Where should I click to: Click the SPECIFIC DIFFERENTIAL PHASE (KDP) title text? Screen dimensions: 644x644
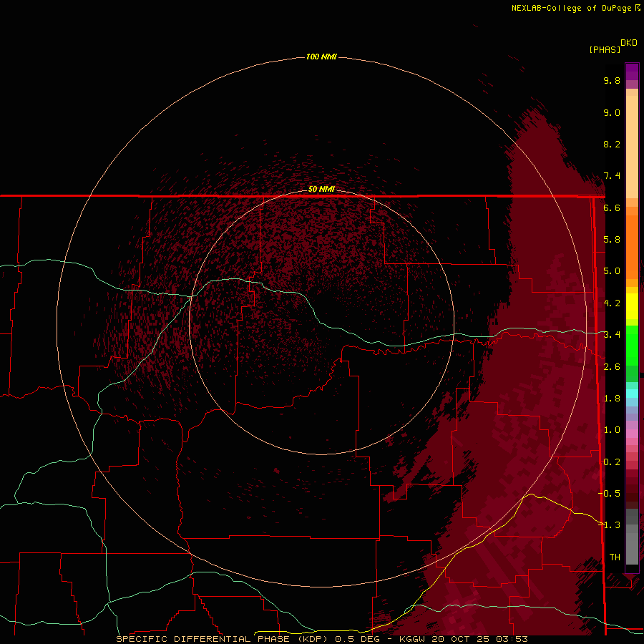(x=222, y=639)
